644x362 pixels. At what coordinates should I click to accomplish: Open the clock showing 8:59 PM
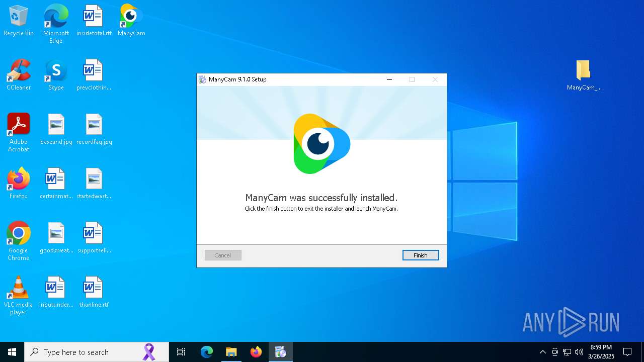pos(601,352)
